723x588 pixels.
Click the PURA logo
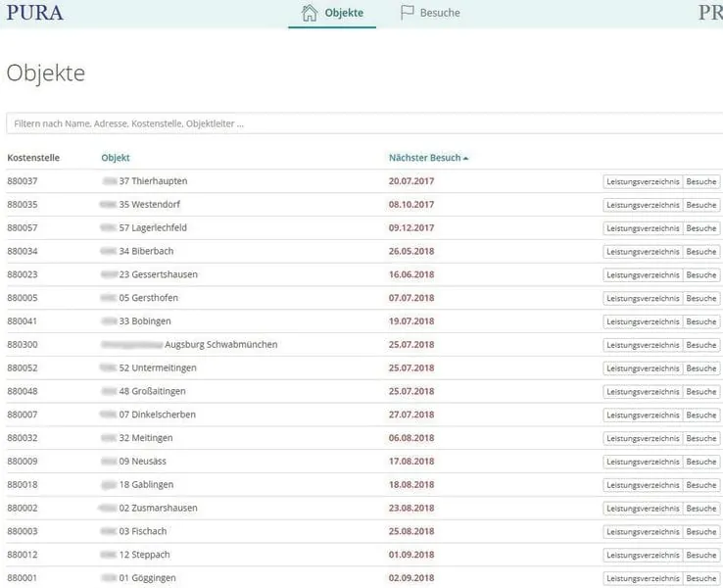[34, 13]
